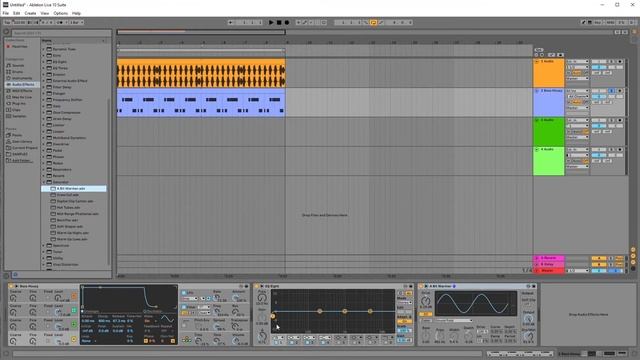Open track 3 input type dropdown
Screen dimensions: 640x360
[x=578, y=120]
